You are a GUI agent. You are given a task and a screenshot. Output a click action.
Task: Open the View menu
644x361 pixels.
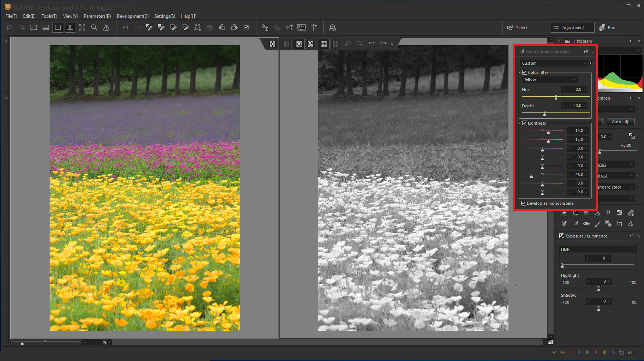coord(70,16)
